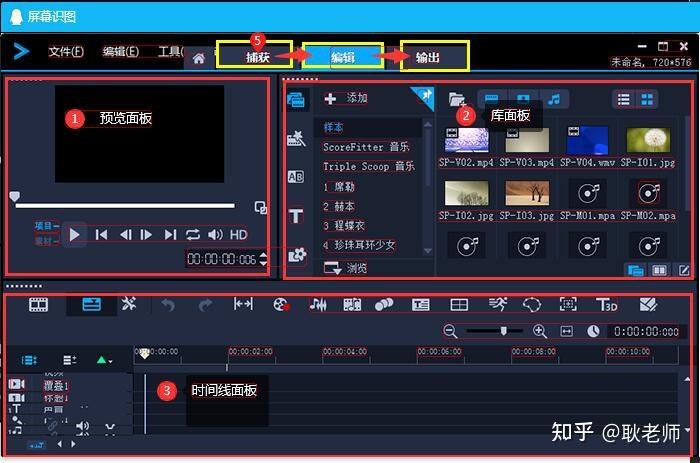The image size is (700, 463).
Task: Expand the green triangle tracks dropdown
Action: pos(104,360)
